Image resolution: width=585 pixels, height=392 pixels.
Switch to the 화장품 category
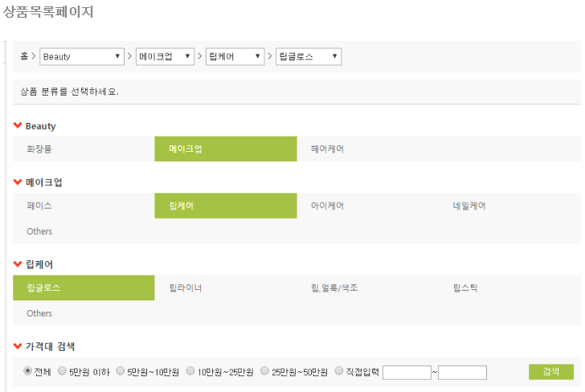(x=39, y=149)
